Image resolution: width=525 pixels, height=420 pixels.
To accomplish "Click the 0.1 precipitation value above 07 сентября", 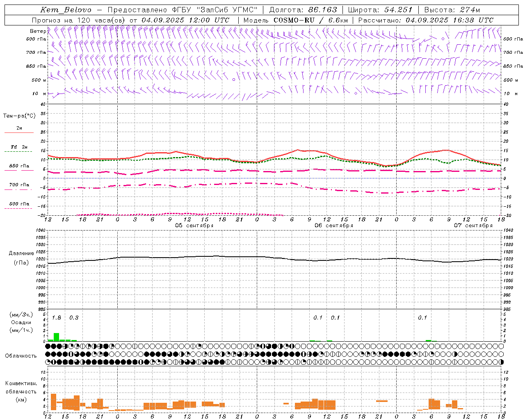I will coord(422,318).
